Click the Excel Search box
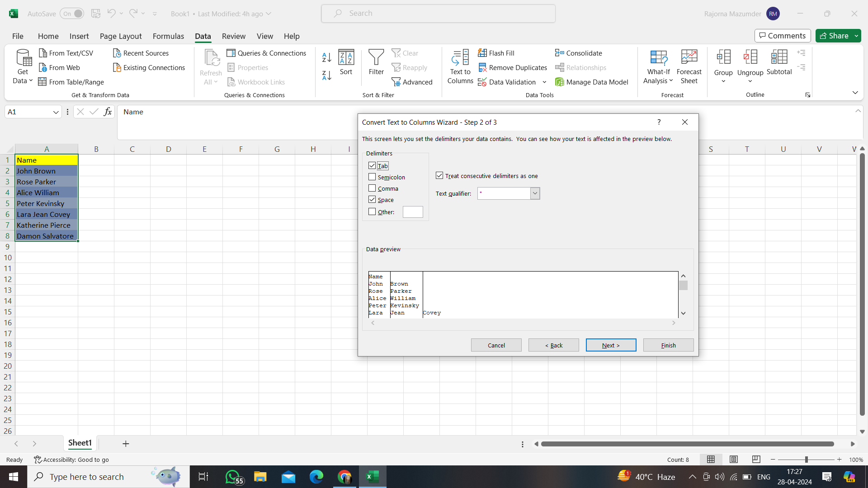The image size is (868, 488). 438,14
